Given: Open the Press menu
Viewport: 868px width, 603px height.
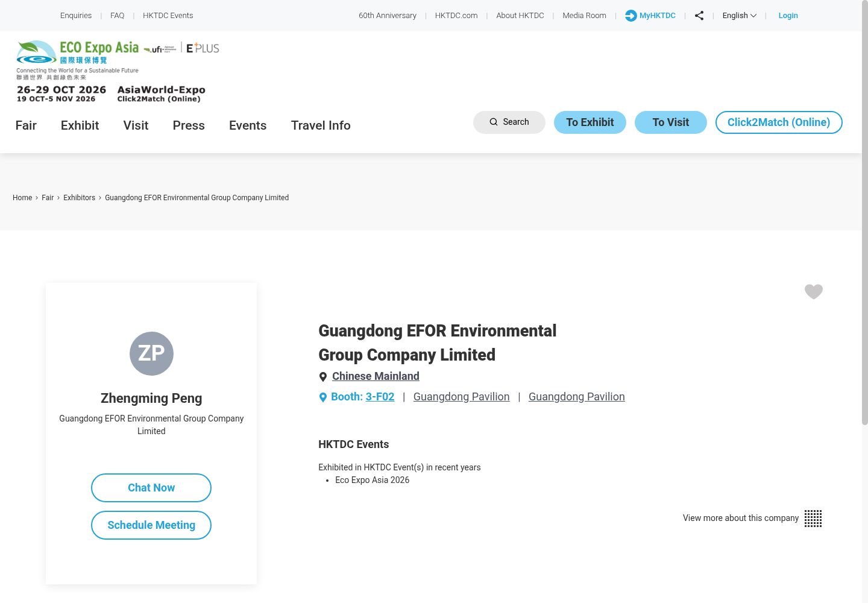Looking at the screenshot, I should point(189,125).
